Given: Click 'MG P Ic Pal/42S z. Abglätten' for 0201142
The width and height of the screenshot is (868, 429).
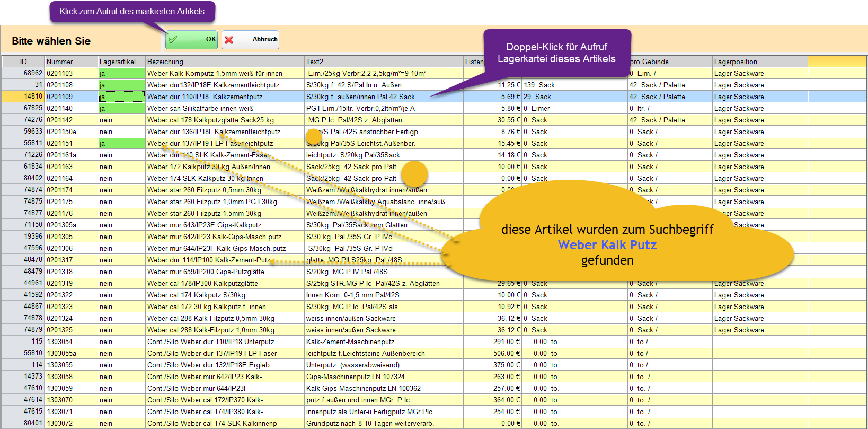Looking at the screenshot, I should coord(384,120).
